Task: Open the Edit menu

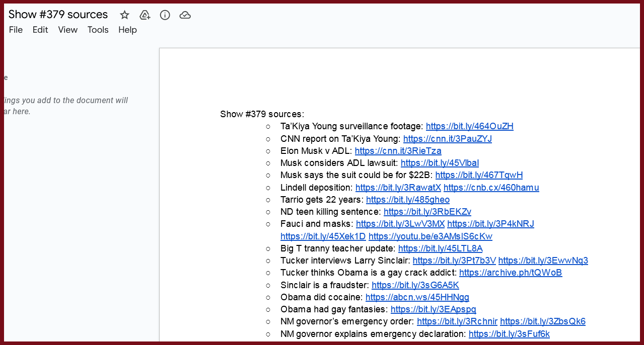Action: point(40,30)
